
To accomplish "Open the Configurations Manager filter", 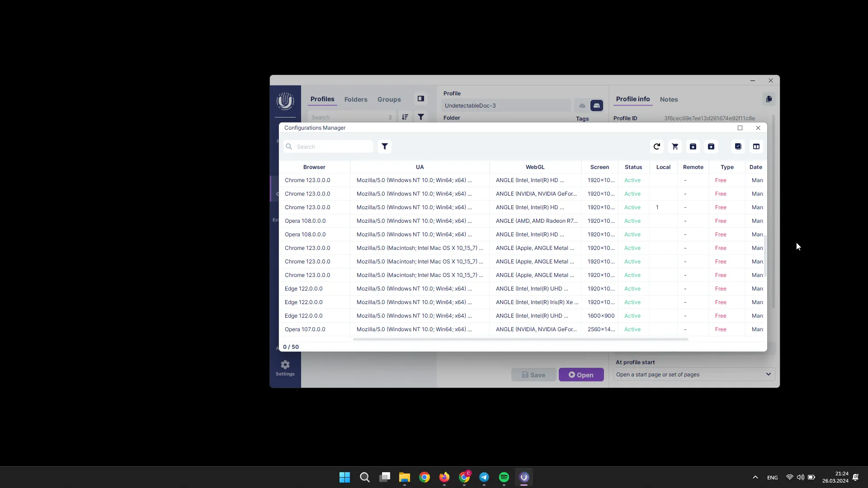I will point(385,146).
